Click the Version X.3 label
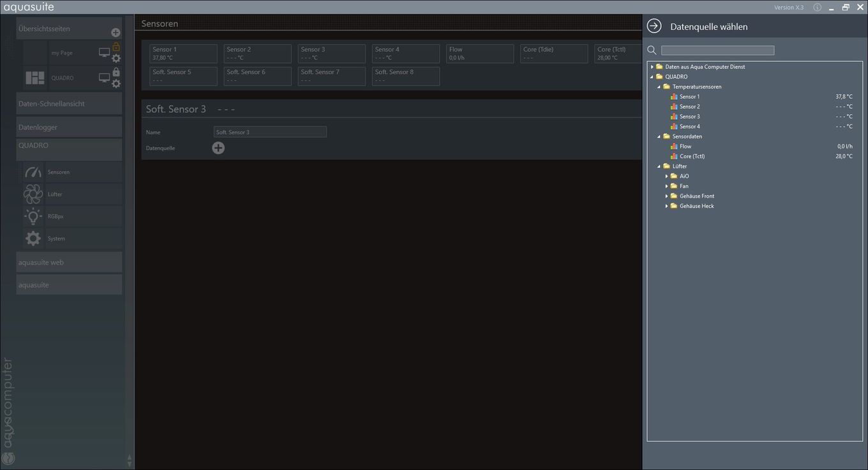868x470 pixels. point(789,8)
